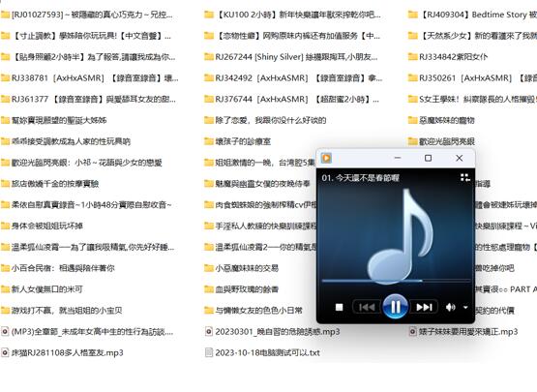
Task: Select folder icon for 幫妳實現願望的聖誕大姊姊
Action: (x=5, y=120)
